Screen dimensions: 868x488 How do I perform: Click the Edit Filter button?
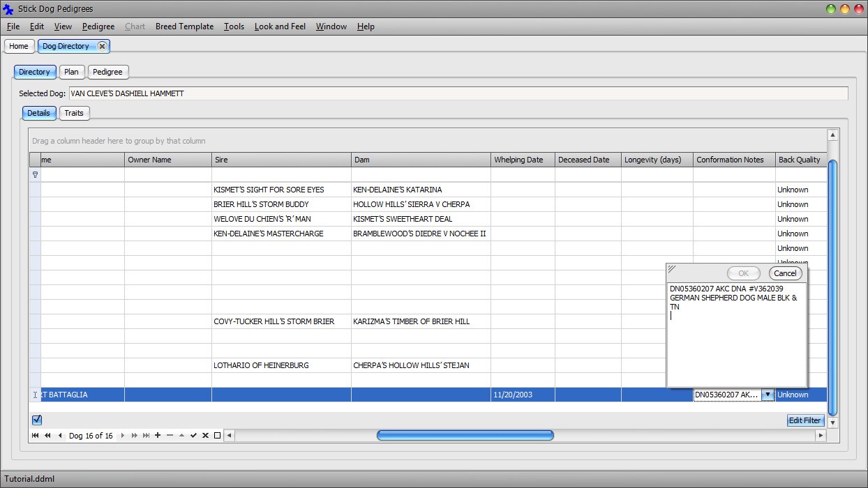pyautogui.click(x=805, y=420)
